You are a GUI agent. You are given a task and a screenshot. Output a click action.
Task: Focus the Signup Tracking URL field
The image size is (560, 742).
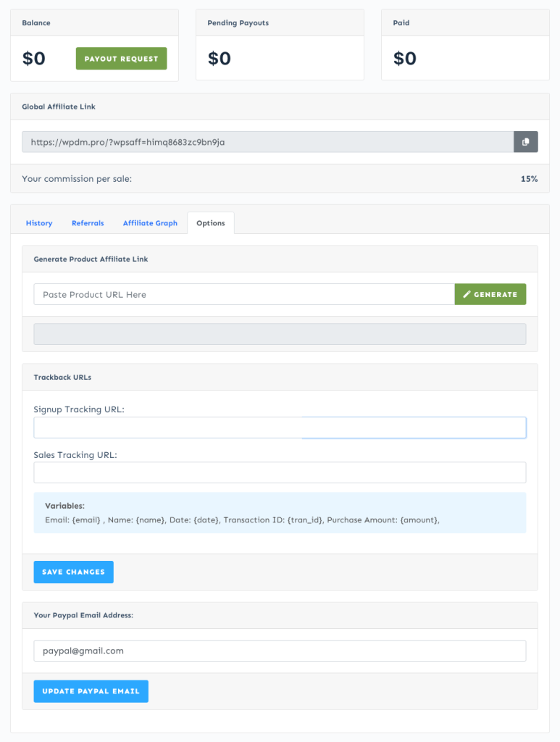[x=280, y=428]
